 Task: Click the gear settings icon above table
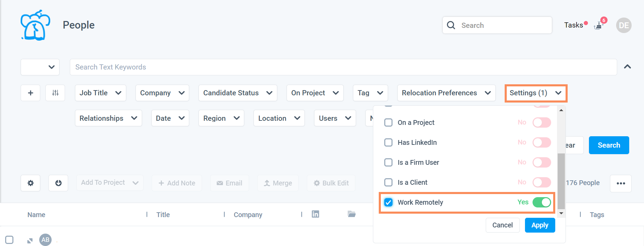coord(31,183)
